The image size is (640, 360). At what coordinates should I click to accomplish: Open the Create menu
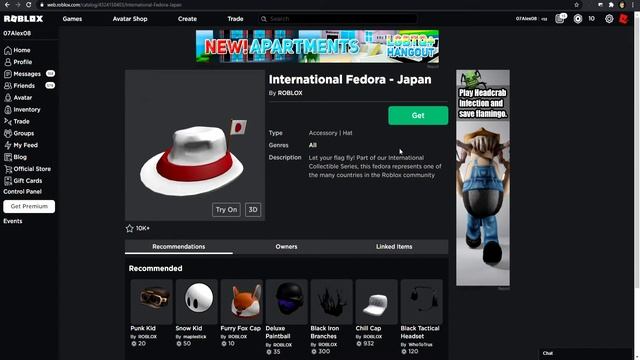click(187, 19)
